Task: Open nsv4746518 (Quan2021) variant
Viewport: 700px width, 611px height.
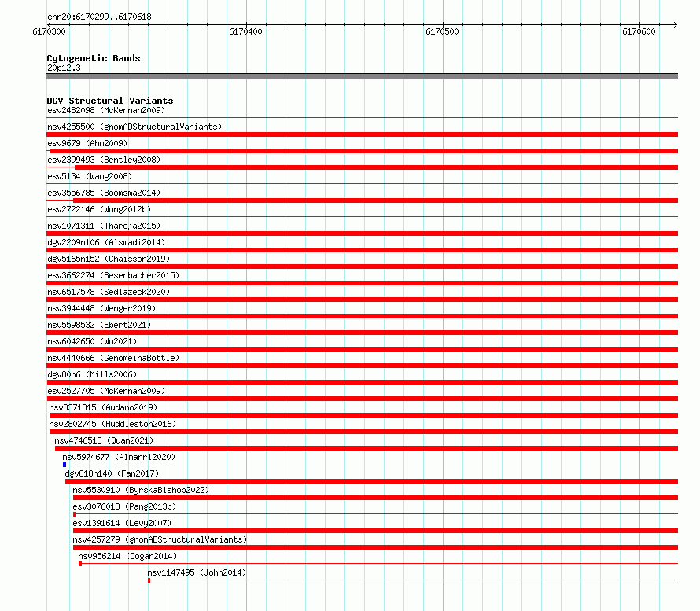Action: point(104,440)
